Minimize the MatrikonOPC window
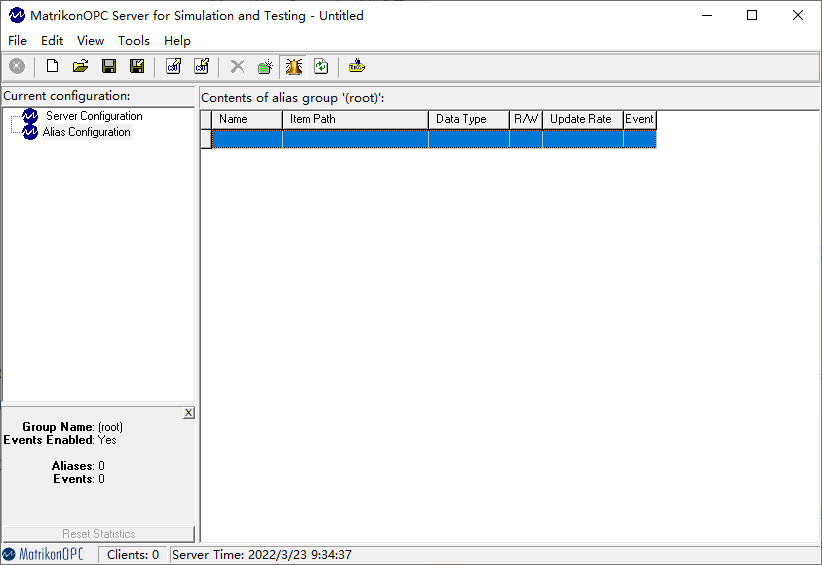Viewport: 822px width, 565px height. coord(707,16)
